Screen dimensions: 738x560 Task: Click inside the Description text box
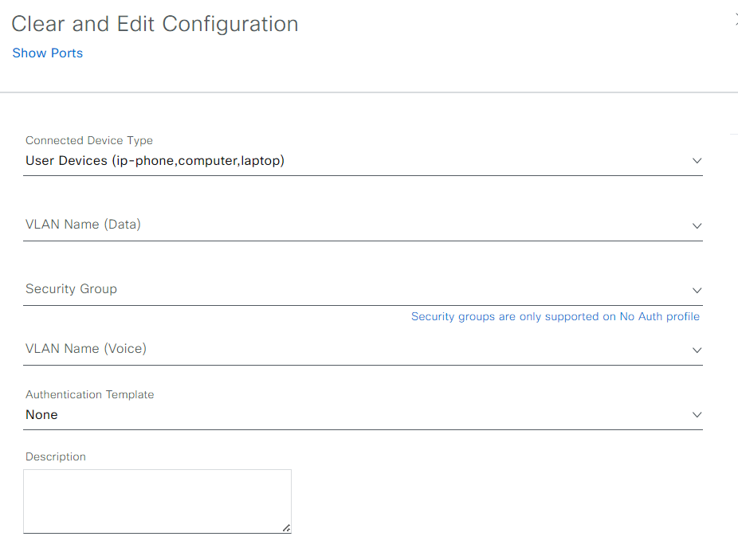click(157, 498)
